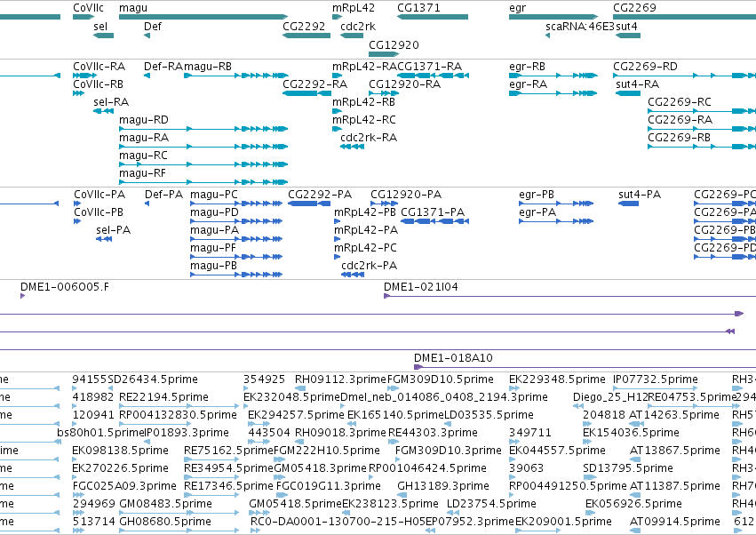Viewport: 756px width, 535px height.
Task: Select the CG12920 gene label
Action: (x=394, y=44)
